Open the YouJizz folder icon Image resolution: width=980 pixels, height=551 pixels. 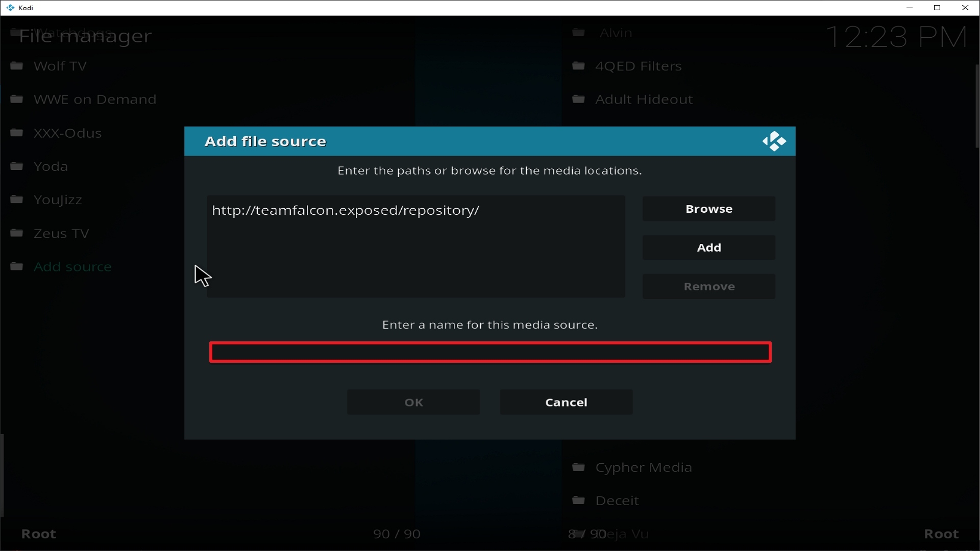(16, 199)
